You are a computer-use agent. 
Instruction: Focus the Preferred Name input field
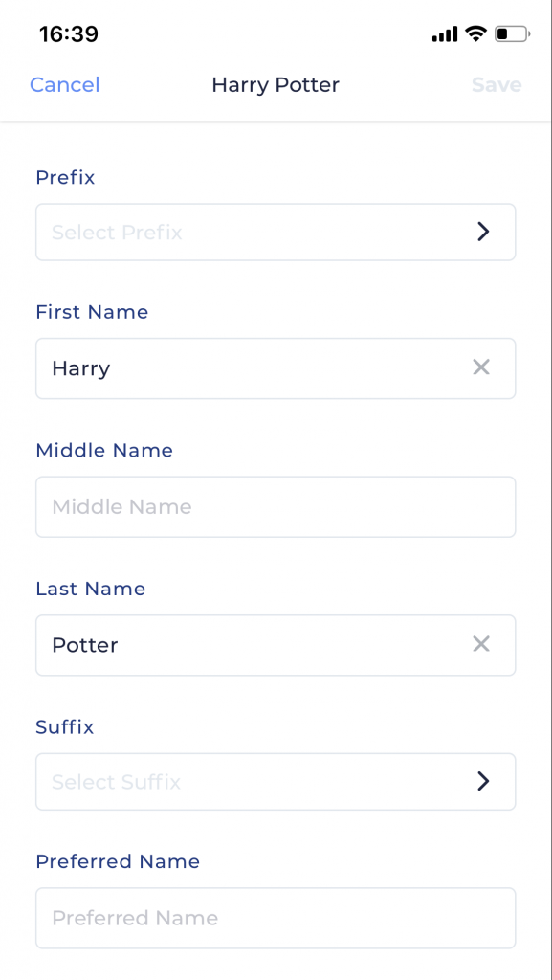tap(276, 918)
